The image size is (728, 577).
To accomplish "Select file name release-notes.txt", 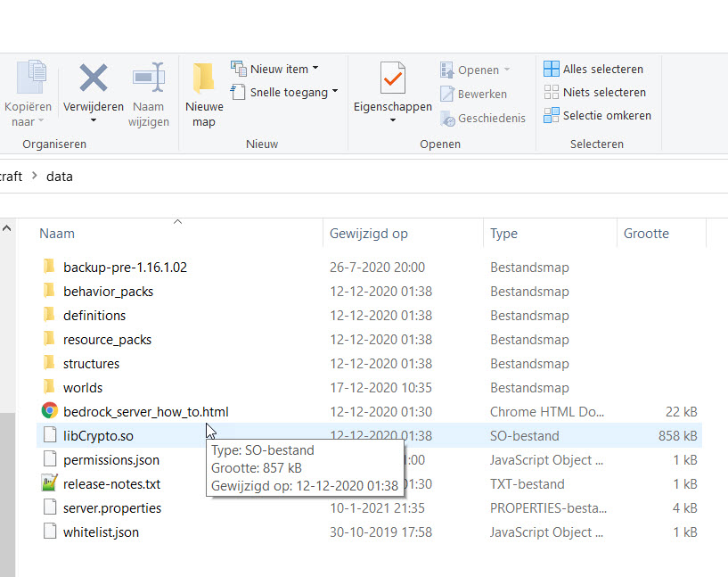I will click(112, 484).
